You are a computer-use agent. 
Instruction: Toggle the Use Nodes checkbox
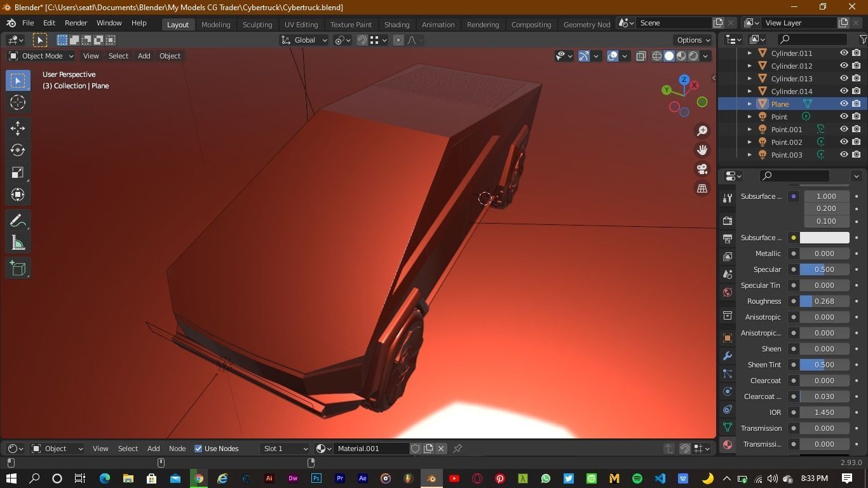coord(198,449)
